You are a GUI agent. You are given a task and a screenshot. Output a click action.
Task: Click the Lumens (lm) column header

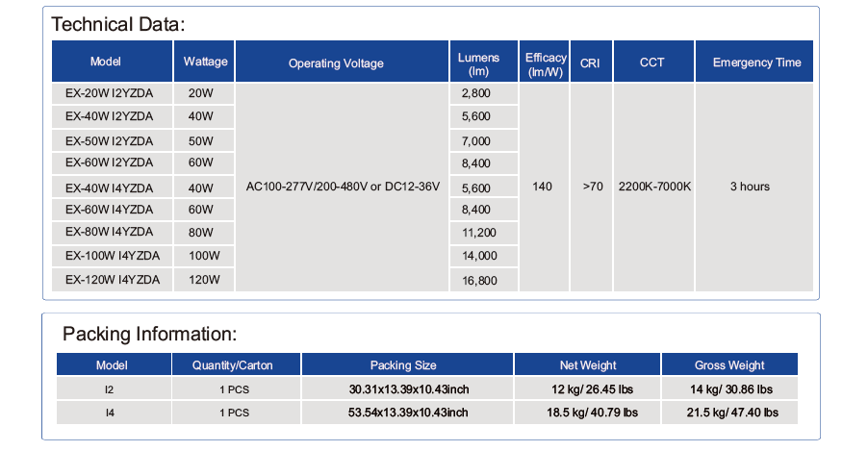[x=484, y=62]
